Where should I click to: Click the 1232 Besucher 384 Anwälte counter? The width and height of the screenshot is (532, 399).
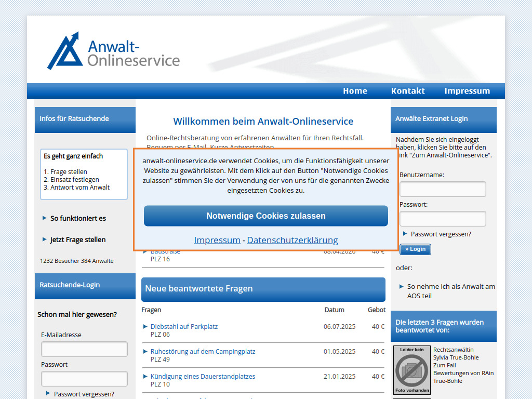point(77,261)
